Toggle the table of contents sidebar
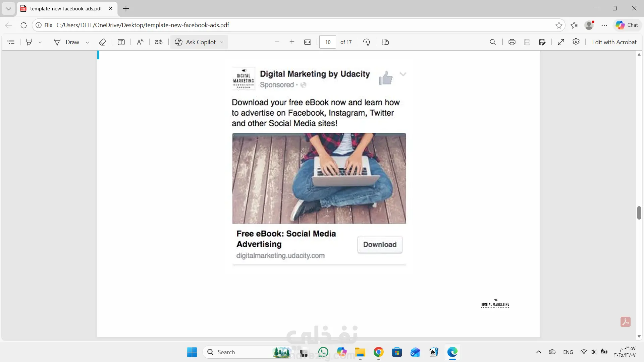The height and width of the screenshot is (362, 644). [11, 42]
